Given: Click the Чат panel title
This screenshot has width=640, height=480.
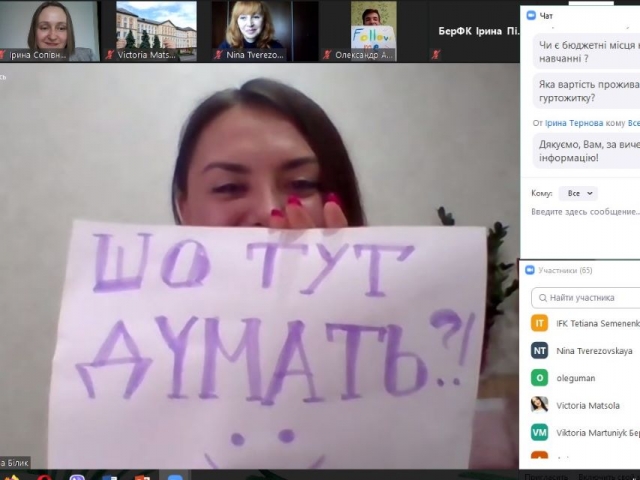Looking at the screenshot, I should pyautogui.click(x=546, y=16).
